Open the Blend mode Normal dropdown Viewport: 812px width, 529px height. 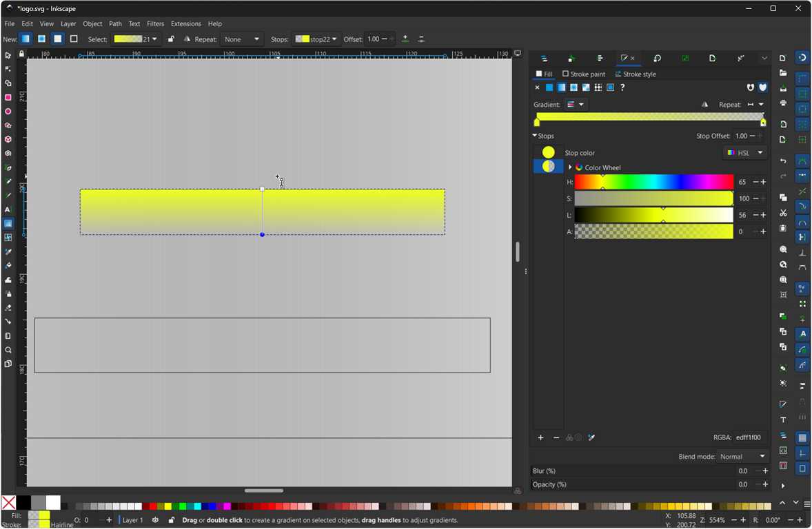742,457
